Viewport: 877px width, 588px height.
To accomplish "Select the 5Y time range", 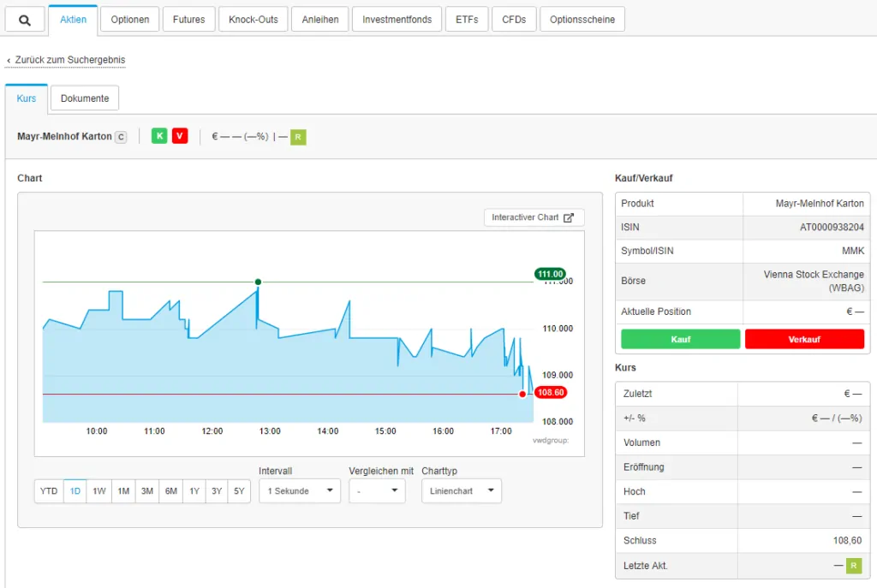I will pyautogui.click(x=240, y=490).
